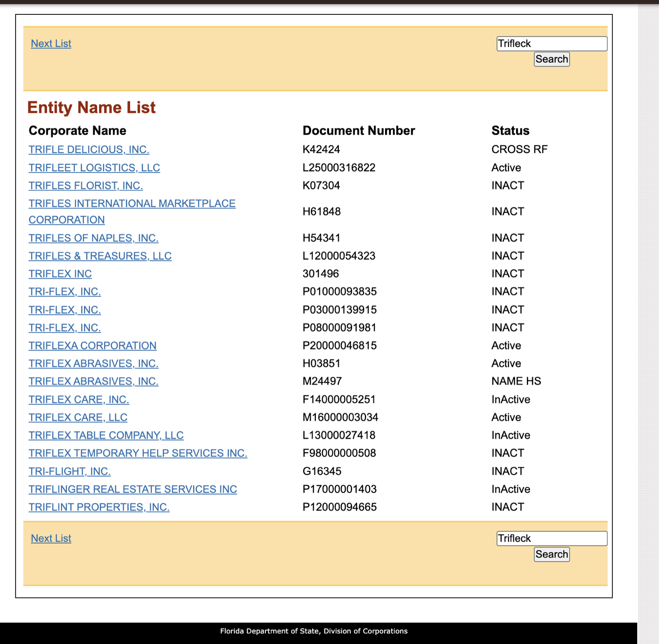Open TRIFLINGER REAL ESTATE SERVICES INC record
659x644 pixels.
(x=133, y=489)
